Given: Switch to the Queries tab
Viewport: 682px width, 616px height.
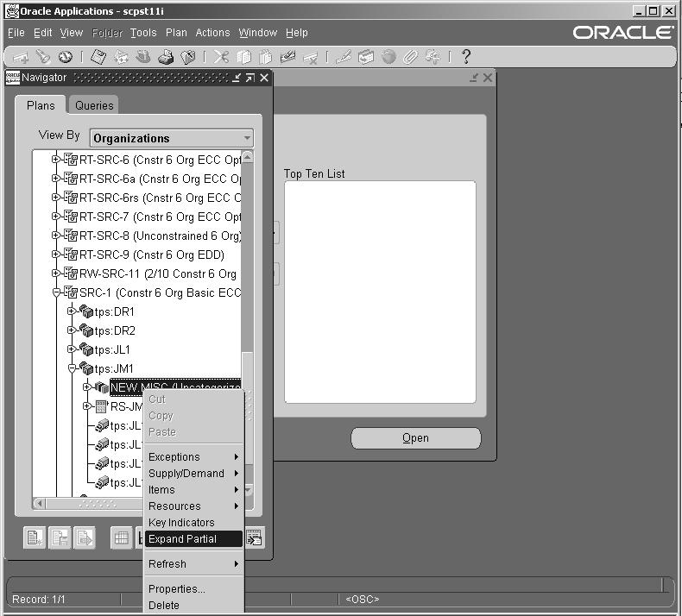Looking at the screenshot, I should click(94, 105).
